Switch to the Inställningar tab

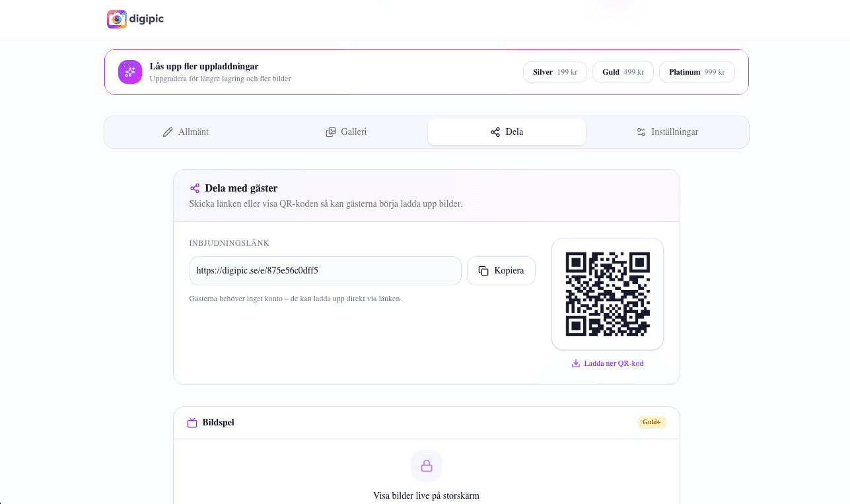(666, 131)
